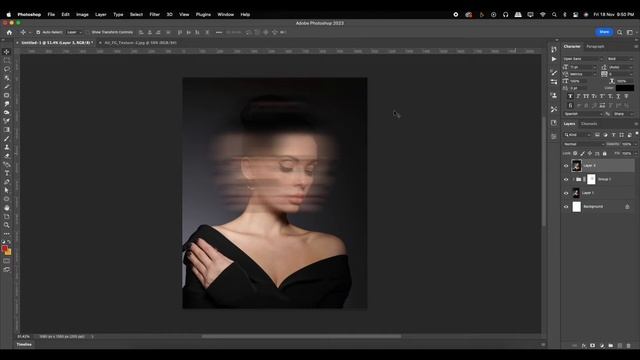Expand the Group 1 folder arrow

tap(573, 180)
